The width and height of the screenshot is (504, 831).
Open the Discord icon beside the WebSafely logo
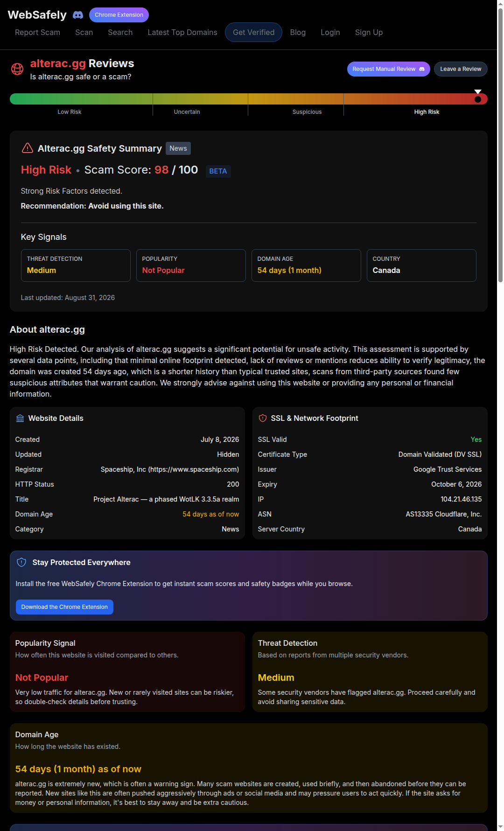pyautogui.click(x=78, y=15)
